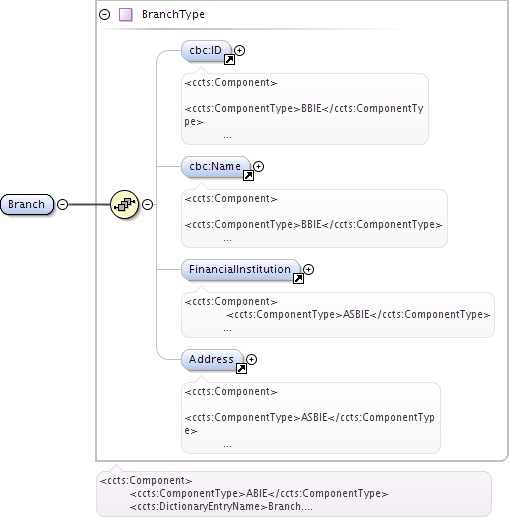The width and height of the screenshot is (510, 520).
Task: Expand the Address element
Action: pos(251,359)
